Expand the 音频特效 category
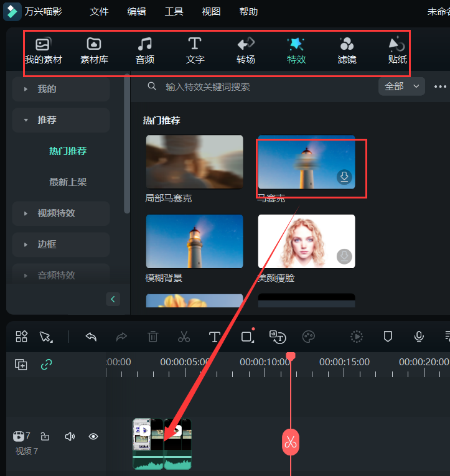Viewport: 450px width, 476px height. (61, 276)
